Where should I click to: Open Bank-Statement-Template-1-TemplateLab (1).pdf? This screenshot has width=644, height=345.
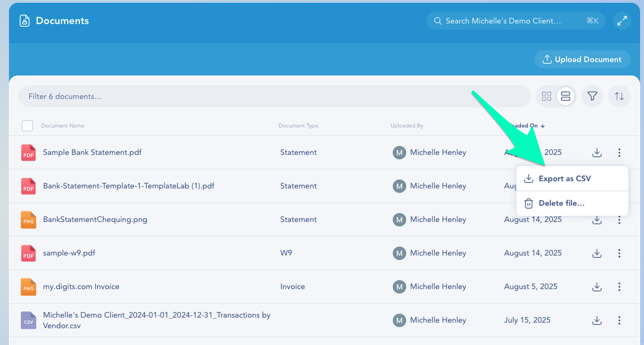pyautogui.click(x=129, y=186)
